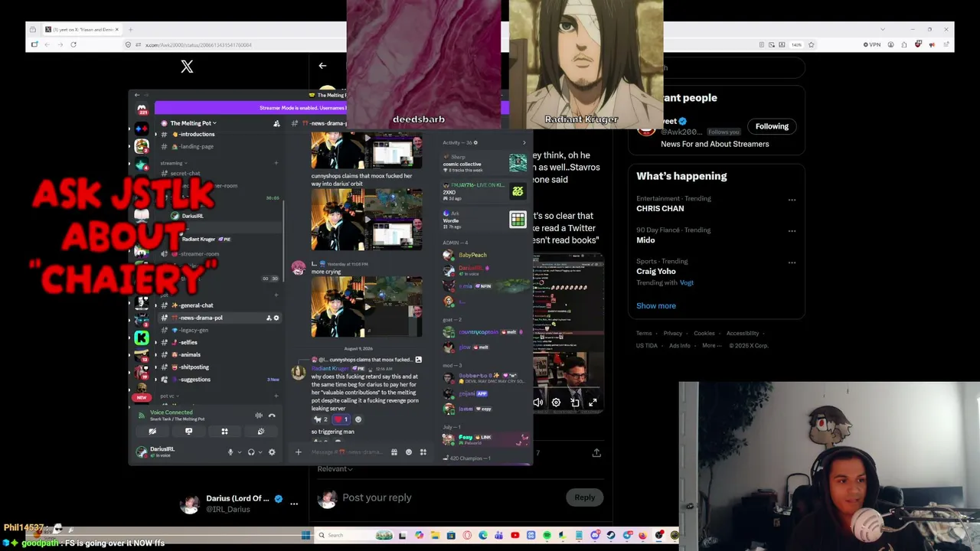Toggle noise suppression in Discord voice panel

(x=259, y=416)
